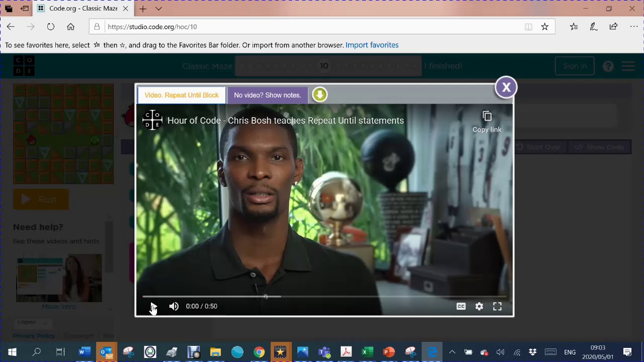Viewport: 644px width, 362px height.
Task: Open the favorites hub
Action: [x=574, y=27]
